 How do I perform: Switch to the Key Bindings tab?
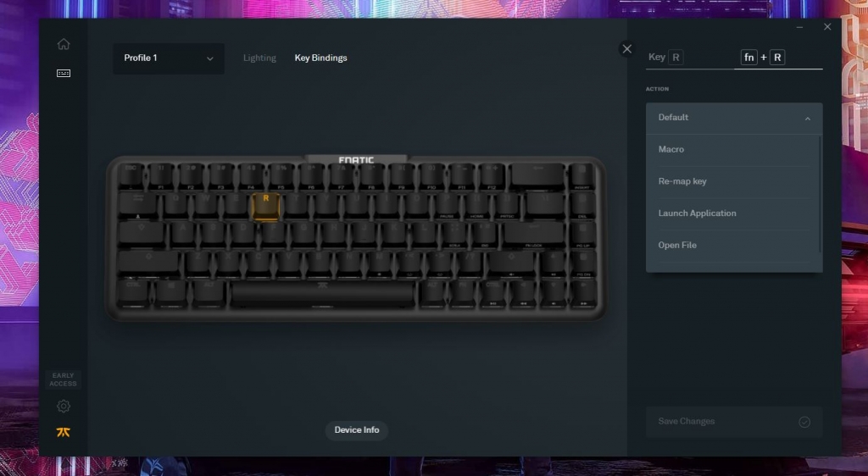click(321, 58)
